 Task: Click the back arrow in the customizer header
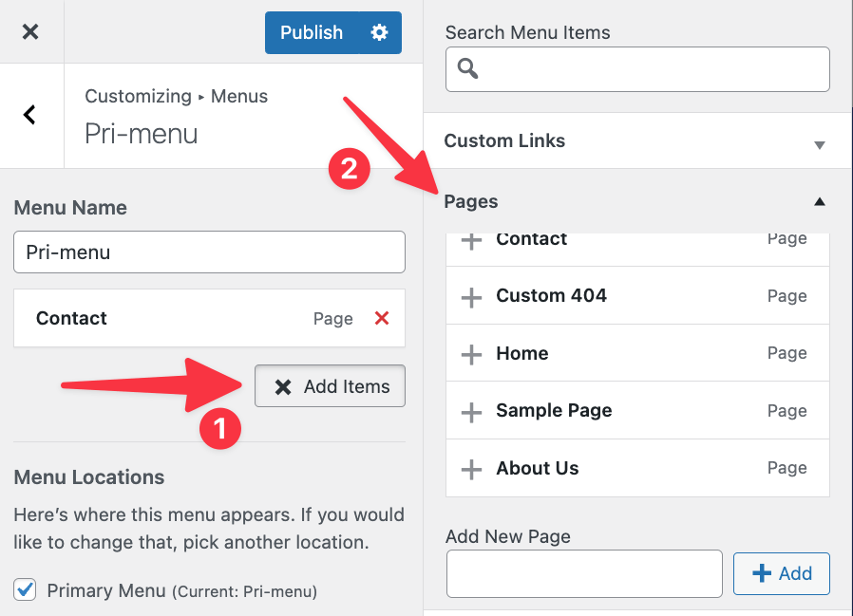coord(29,115)
